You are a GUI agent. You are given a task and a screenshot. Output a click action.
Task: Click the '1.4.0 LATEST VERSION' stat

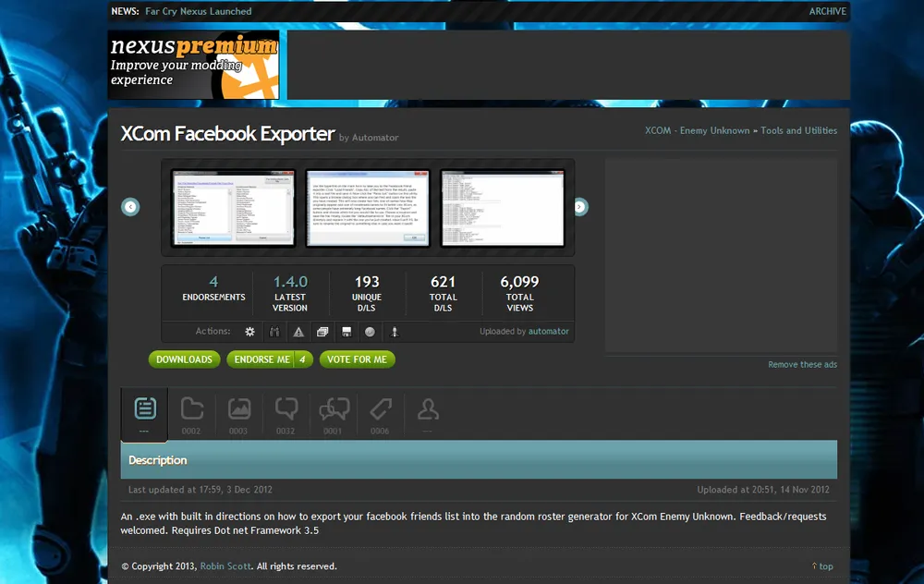coord(290,293)
